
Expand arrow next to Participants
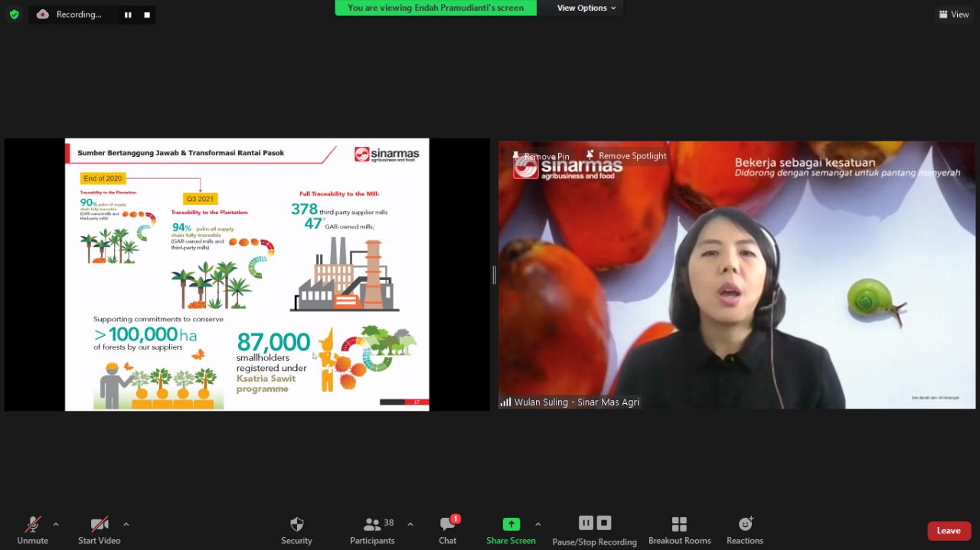[410, 525]
